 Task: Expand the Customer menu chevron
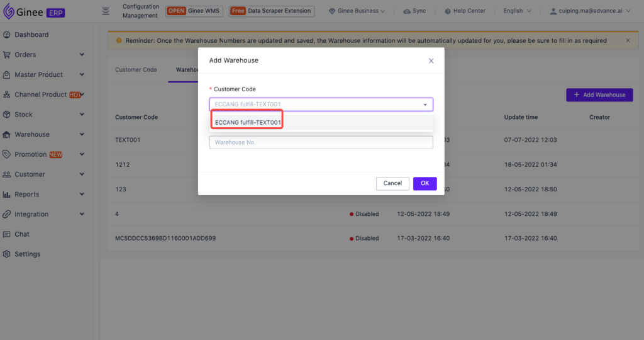tap(82, 174)
